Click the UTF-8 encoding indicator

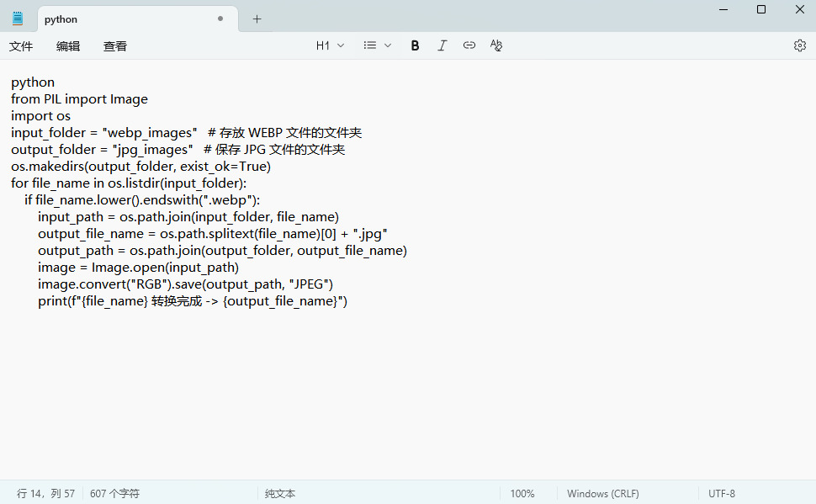coord(721,493)
